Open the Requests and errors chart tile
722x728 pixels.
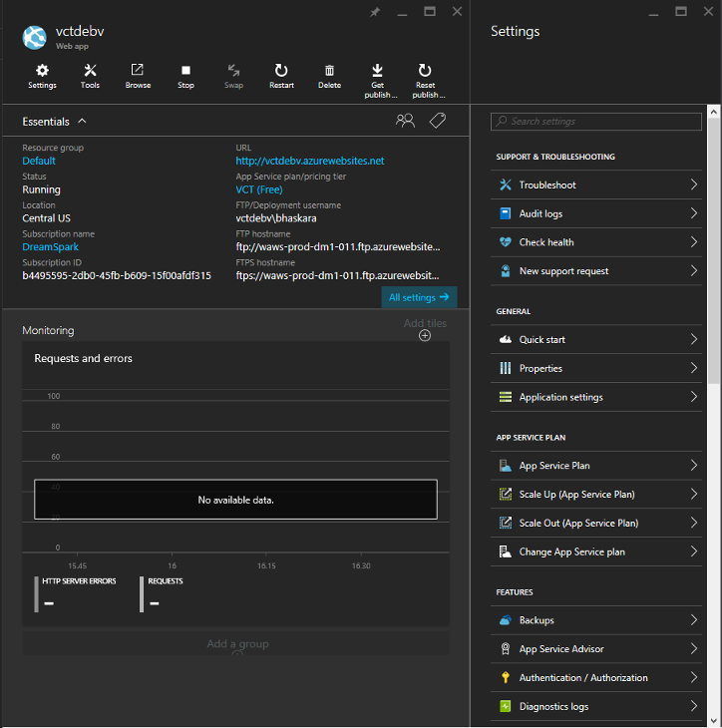[236, 484]
